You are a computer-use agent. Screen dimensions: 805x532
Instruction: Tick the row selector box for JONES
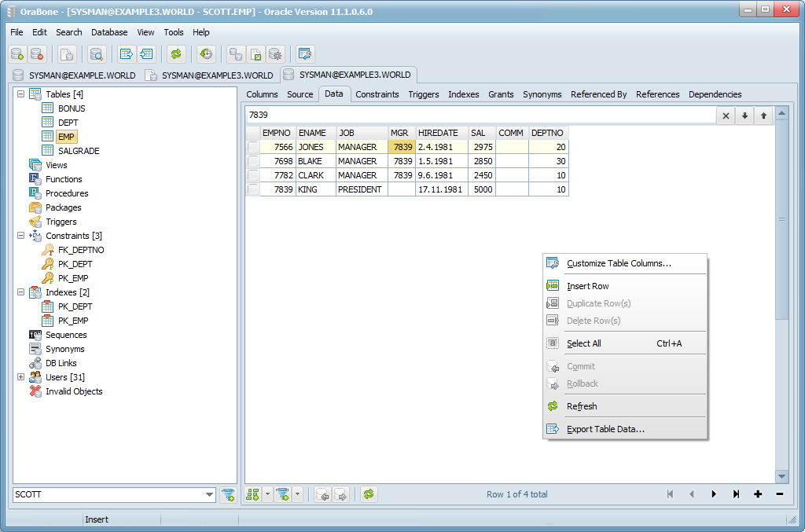coord(253,147)
